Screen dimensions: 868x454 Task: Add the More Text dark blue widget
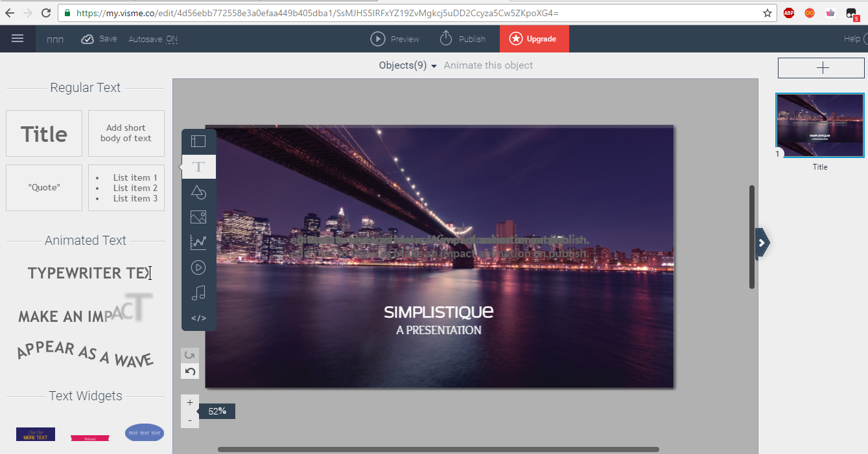(x=36, y=434)
